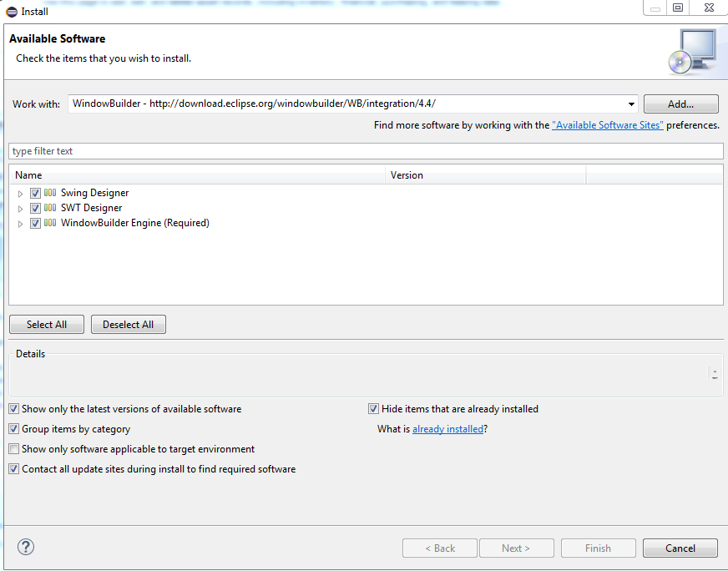The height and width of the screenshot is (571, 728).
Task: Click the Next > button
Action: click(x=516, y=548)
